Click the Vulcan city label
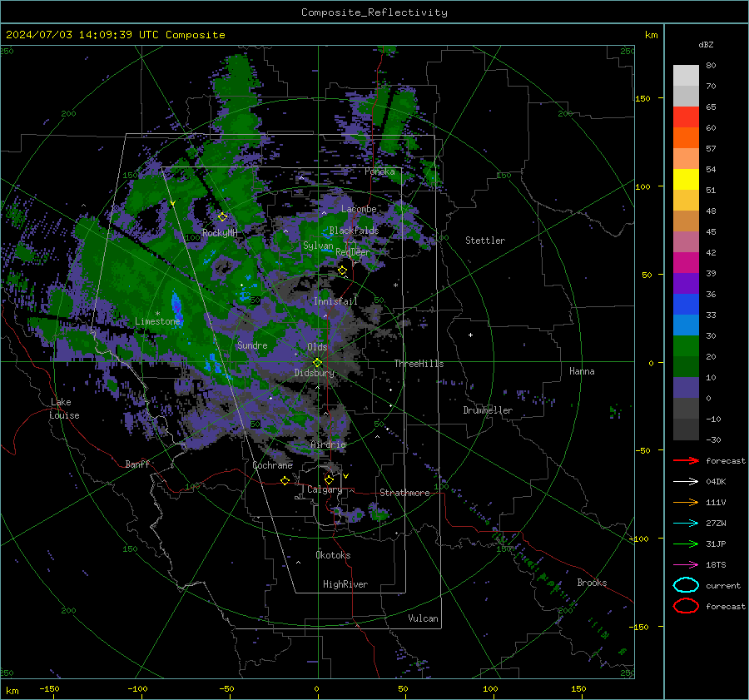The width and height of the screenshot is (749, 700). 423,618
